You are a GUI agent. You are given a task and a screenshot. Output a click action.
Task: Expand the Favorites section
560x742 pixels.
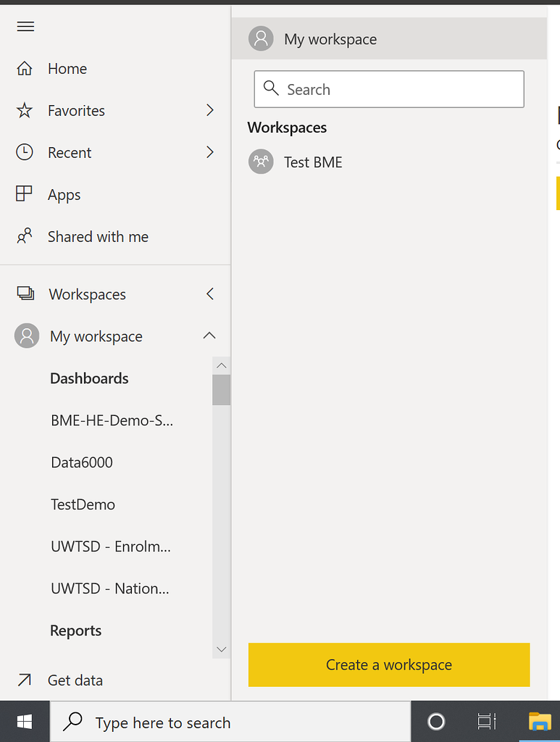pyautogui.click(x=209, y=110)
